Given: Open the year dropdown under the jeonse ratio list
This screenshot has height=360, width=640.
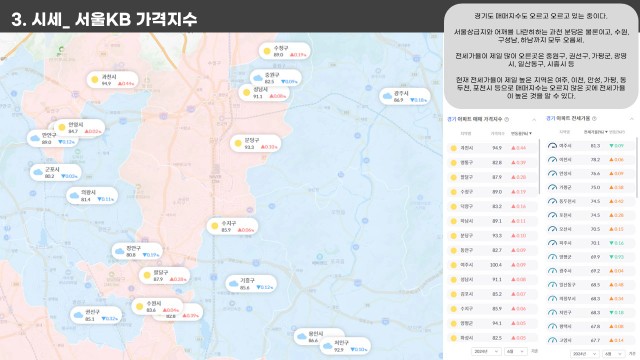Looking at the screenshot, I should 584,354.
